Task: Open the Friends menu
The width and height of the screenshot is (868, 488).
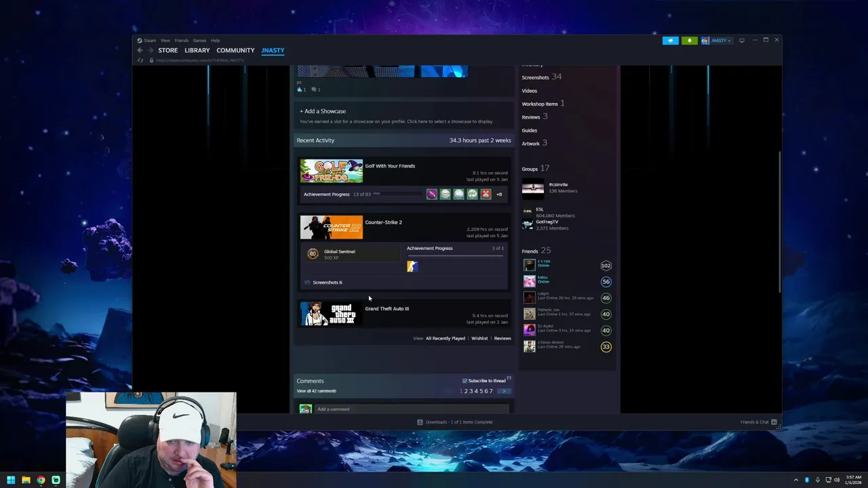Action: 182,41
